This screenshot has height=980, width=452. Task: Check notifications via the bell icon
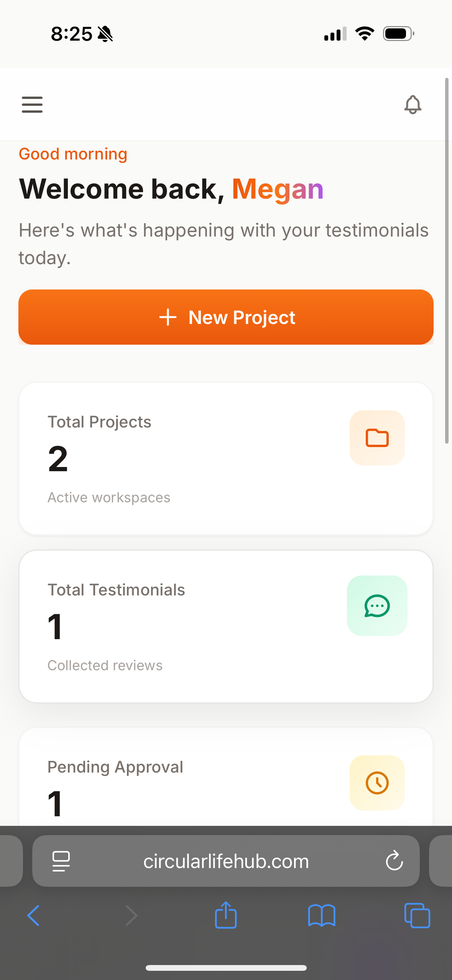coord(413,104)
